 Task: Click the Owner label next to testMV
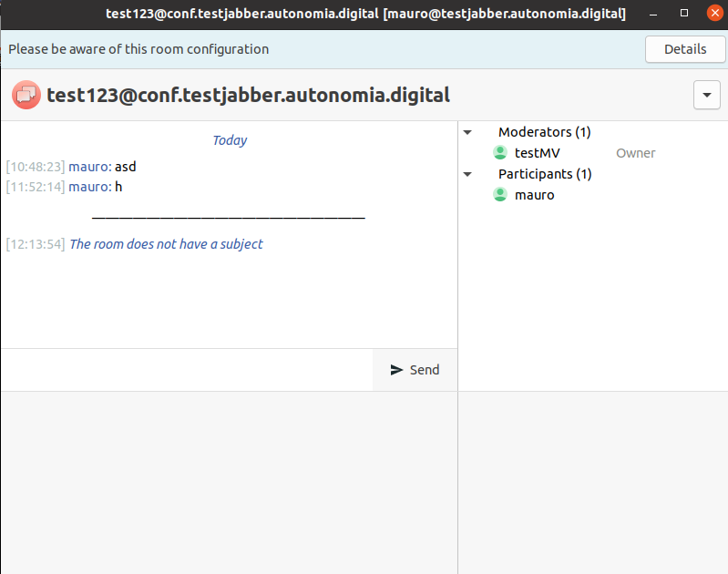click(x=636, y=153)
